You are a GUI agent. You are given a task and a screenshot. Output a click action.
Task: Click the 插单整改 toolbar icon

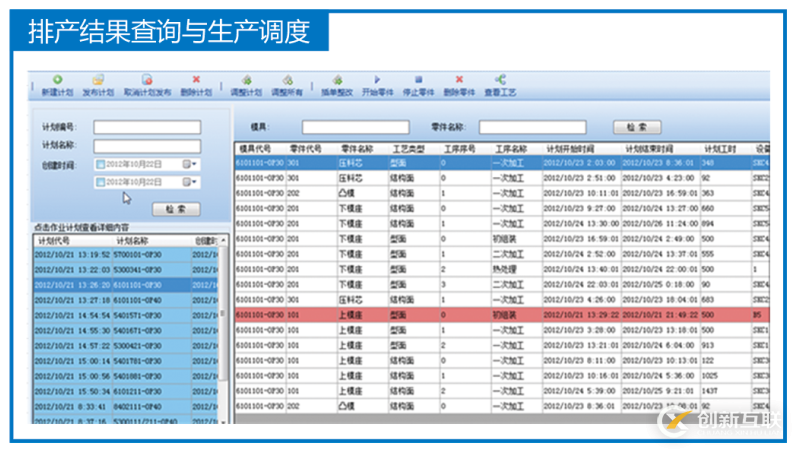[x=337, y=80]
